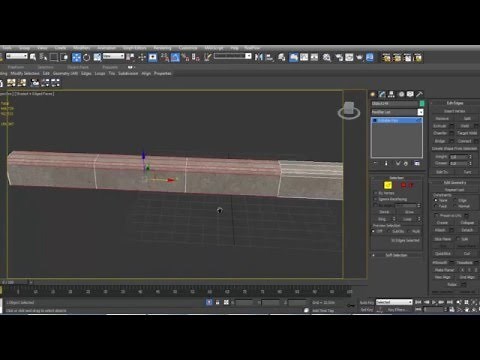The image size is (480, 360).
Task: Open the Modify command panel tab
Action: (x=382, y=94)
